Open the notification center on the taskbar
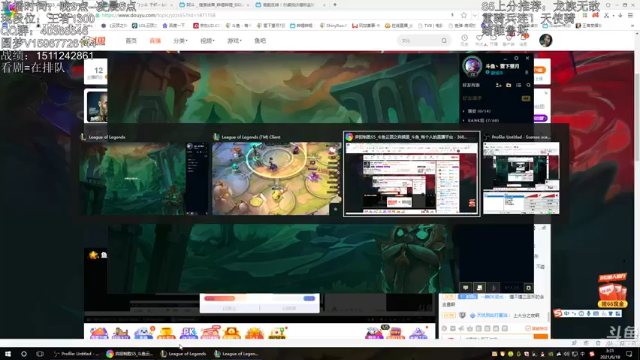Screen dimensions: 640x360 click(x=629, y=354)
